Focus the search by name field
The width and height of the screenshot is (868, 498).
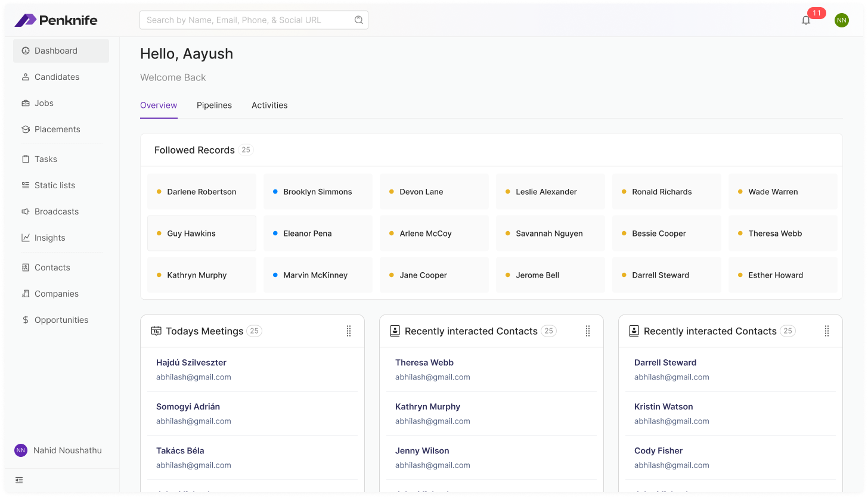[x=253, y=20]
